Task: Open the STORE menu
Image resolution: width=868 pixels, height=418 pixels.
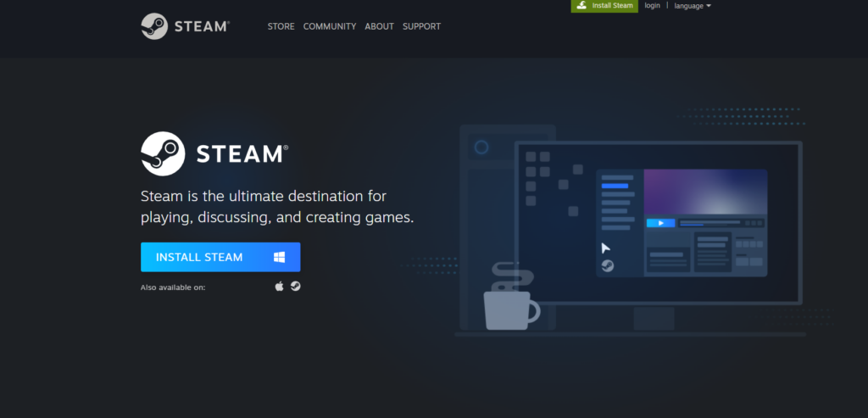Action: click(x=281, y=26)
